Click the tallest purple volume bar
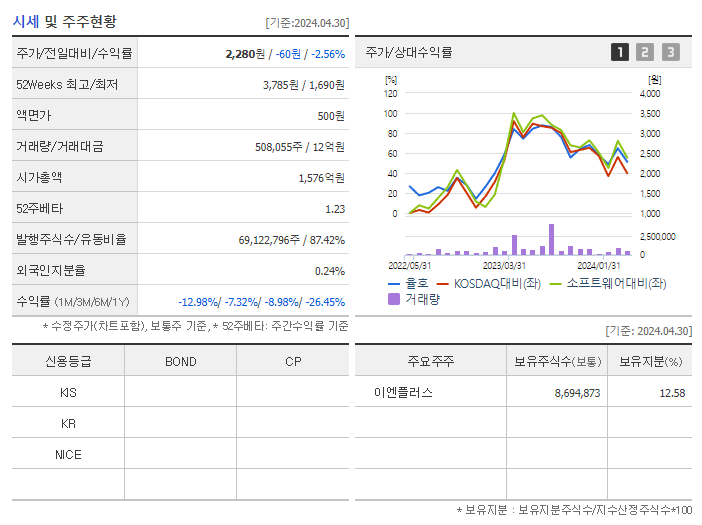This screenshot has height=525, width=702. (x=552, y=239)
